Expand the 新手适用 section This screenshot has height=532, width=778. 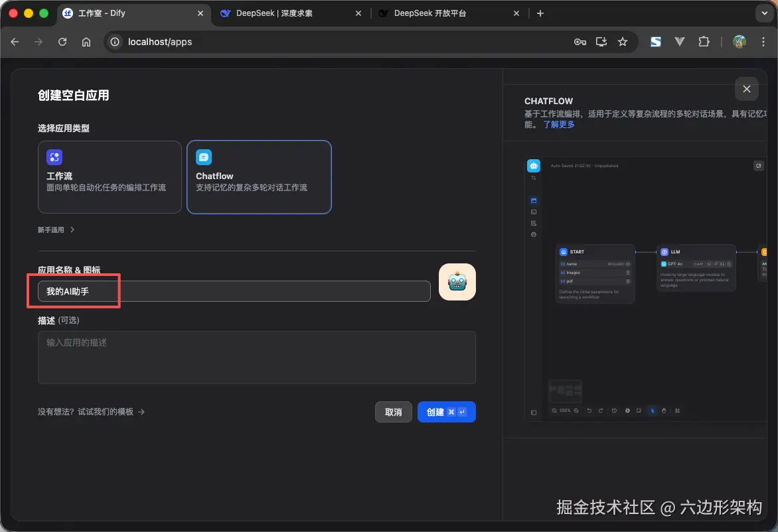click(56, 230)
